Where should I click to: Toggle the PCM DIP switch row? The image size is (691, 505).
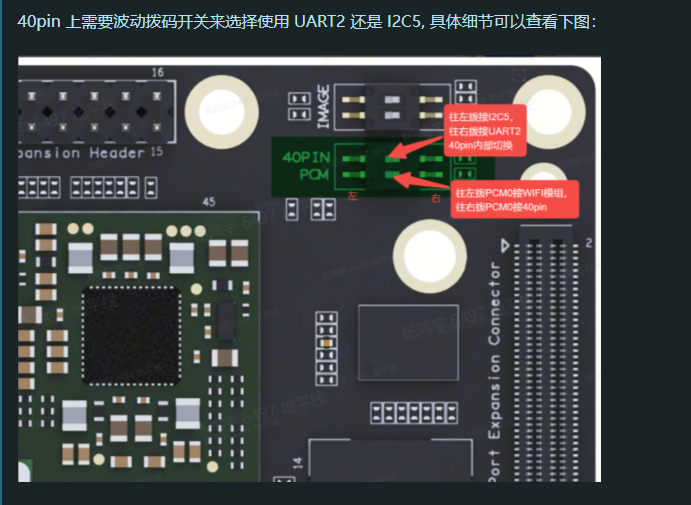coord(392,175)
